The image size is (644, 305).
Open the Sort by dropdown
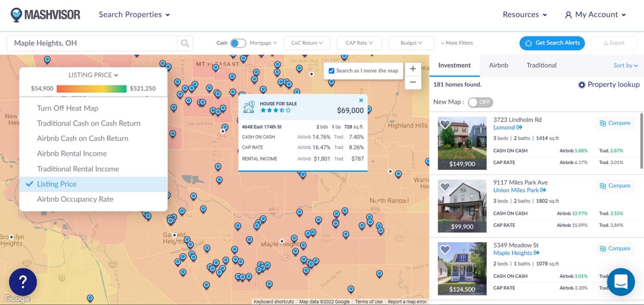[x=625, y=65]
